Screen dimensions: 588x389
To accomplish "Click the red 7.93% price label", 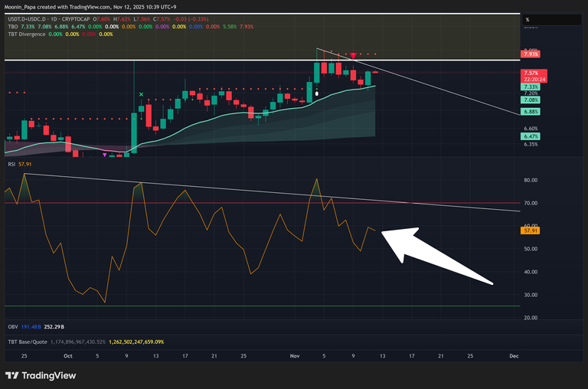I will coord(531,54).
